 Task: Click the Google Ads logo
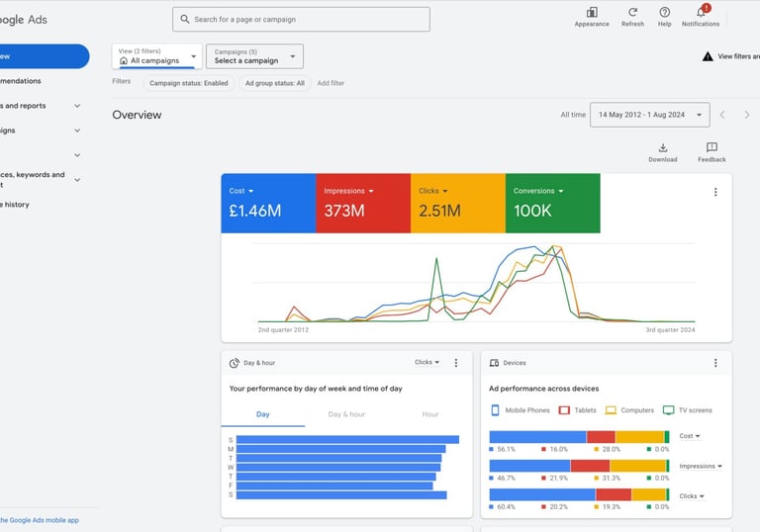click(24, 20)
